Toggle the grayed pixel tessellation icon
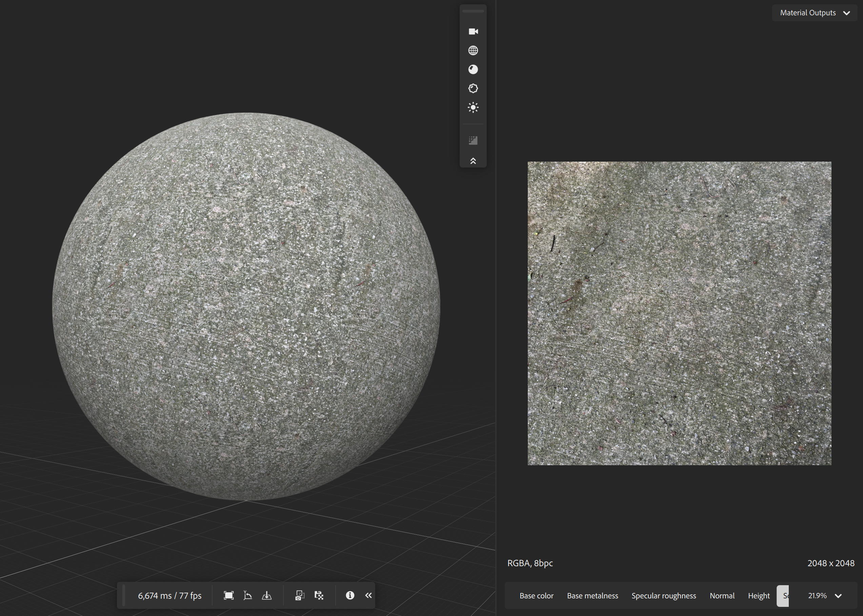 pos(473,140)
